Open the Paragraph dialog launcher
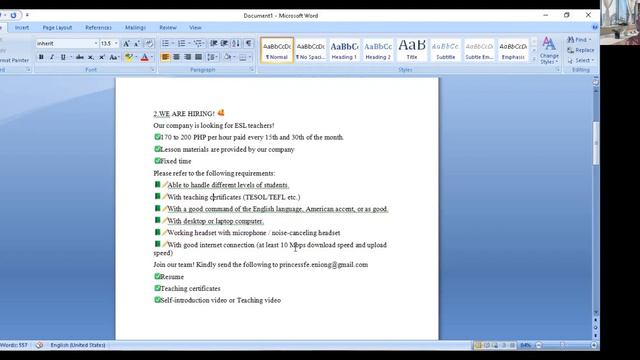The image size is (640, 360). 252,70
